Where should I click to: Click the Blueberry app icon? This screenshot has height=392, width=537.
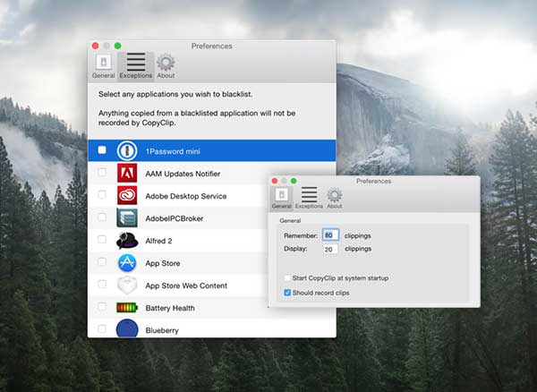[x=127, y=328]
